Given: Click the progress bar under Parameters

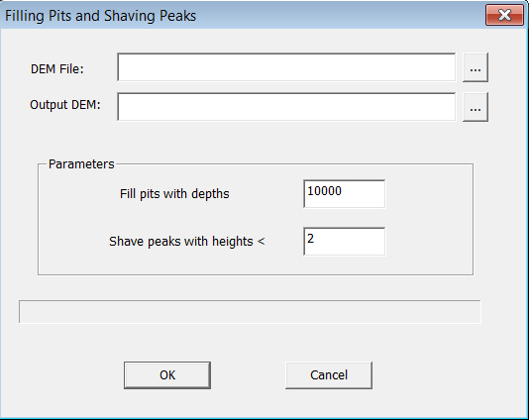Looking at the screenshot, I should [250, 312].
